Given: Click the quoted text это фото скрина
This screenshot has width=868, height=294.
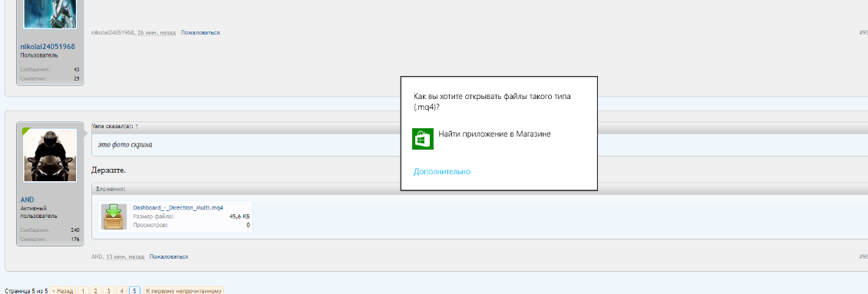Looking at the screenshot, I should [125, 145].
